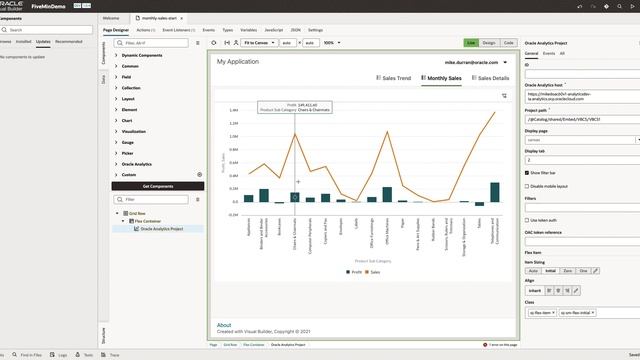
Task: Click the error indicator icon on status bar
Action: click(485, 345)
